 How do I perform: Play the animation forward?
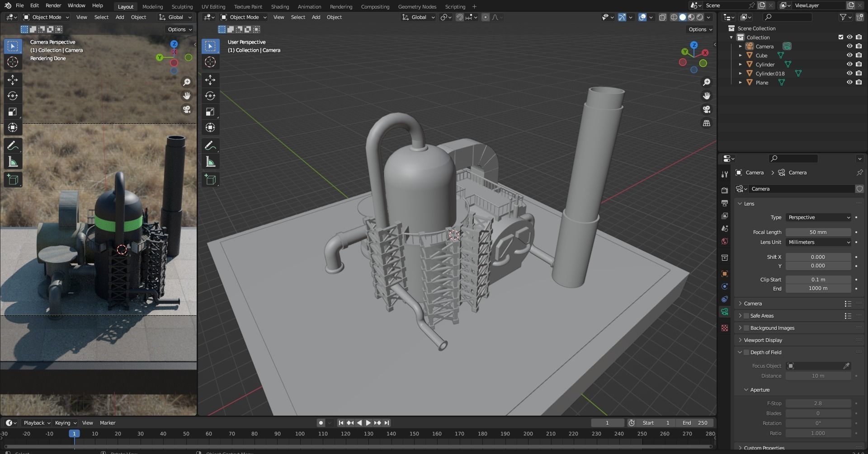368,423
